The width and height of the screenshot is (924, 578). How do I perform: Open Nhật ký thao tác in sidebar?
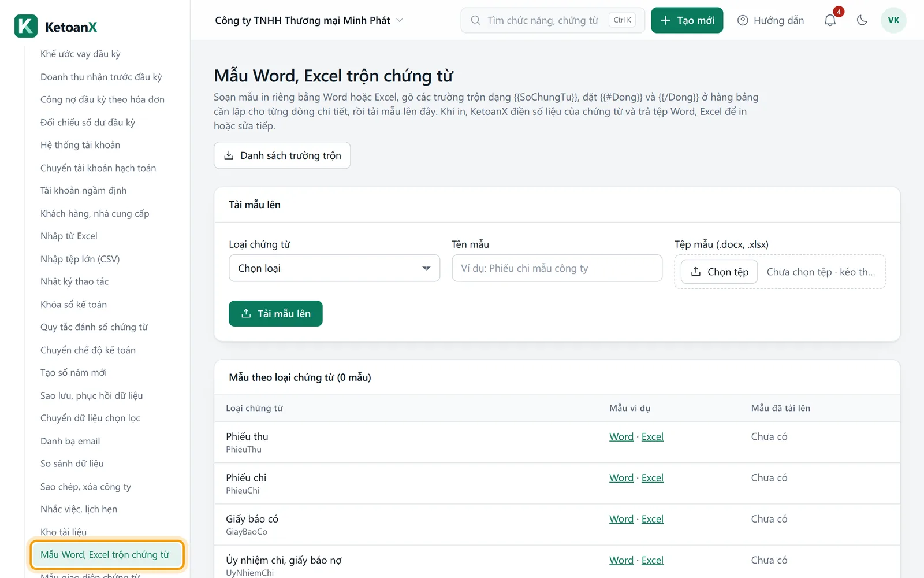pos(74,281)
